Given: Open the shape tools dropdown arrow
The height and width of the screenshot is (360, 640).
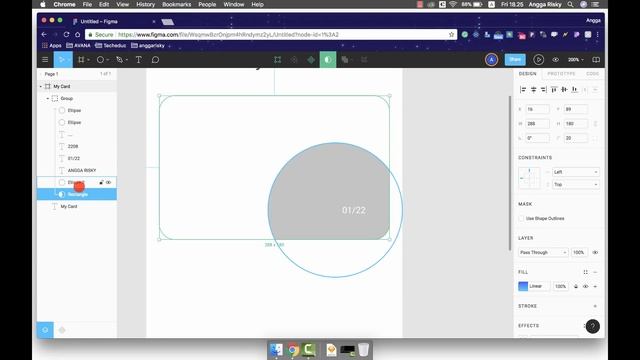Looking at the screenshot, I should [x=107, y=60].
